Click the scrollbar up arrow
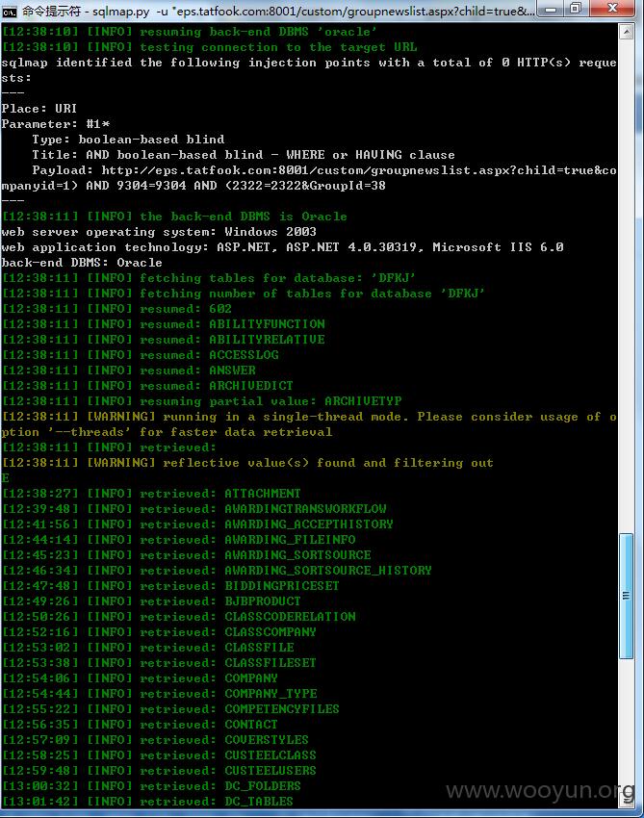 (626, 33)
